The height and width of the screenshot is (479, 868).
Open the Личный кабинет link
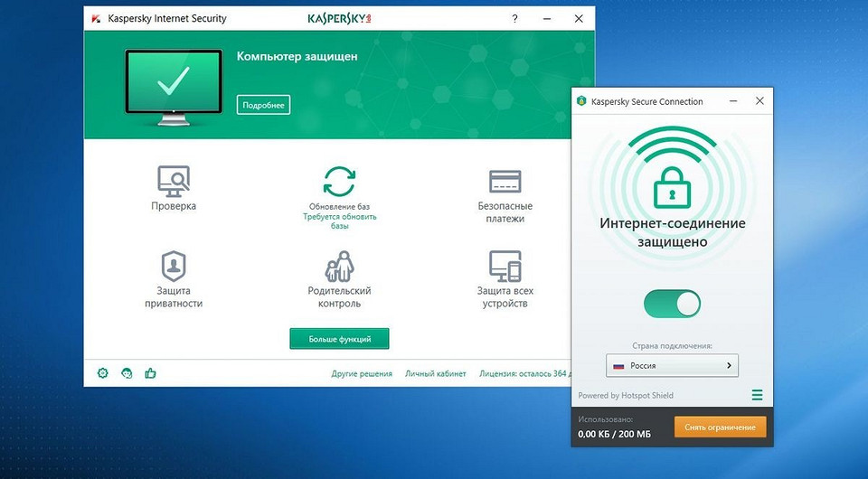point(436,374)
